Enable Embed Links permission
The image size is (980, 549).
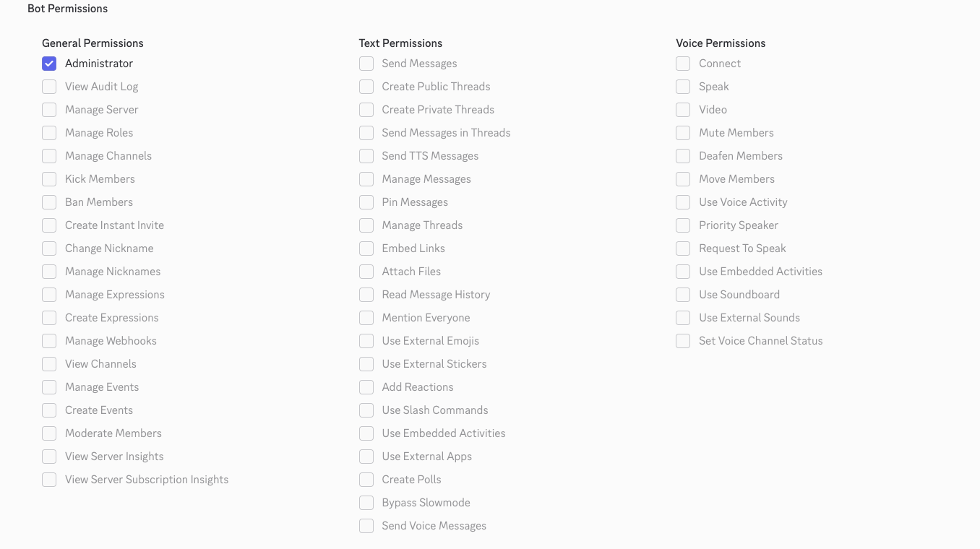[x=366, y=248]
